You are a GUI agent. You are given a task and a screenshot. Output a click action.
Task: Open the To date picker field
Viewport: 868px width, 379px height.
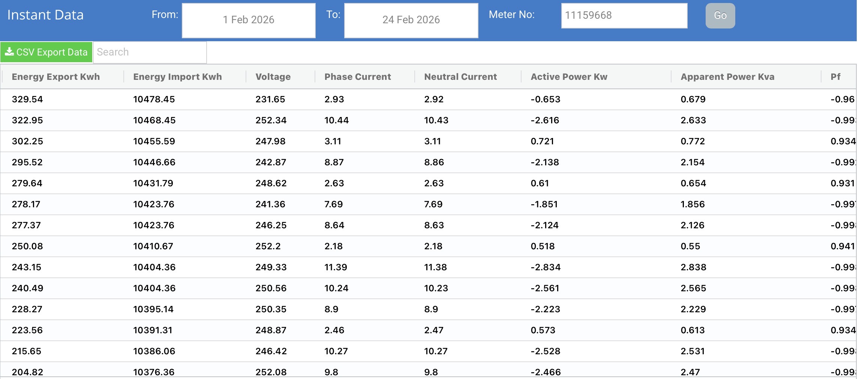(x=411, y=20)
